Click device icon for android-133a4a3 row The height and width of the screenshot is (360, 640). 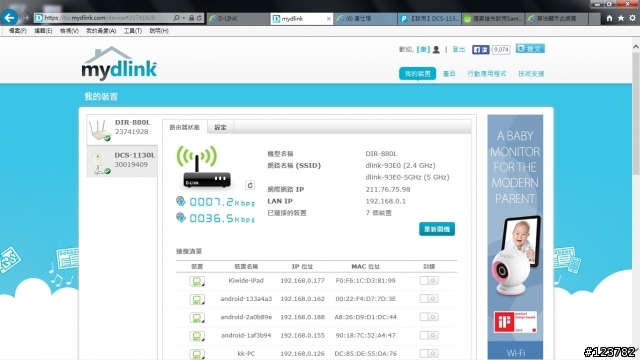point(197,300)
